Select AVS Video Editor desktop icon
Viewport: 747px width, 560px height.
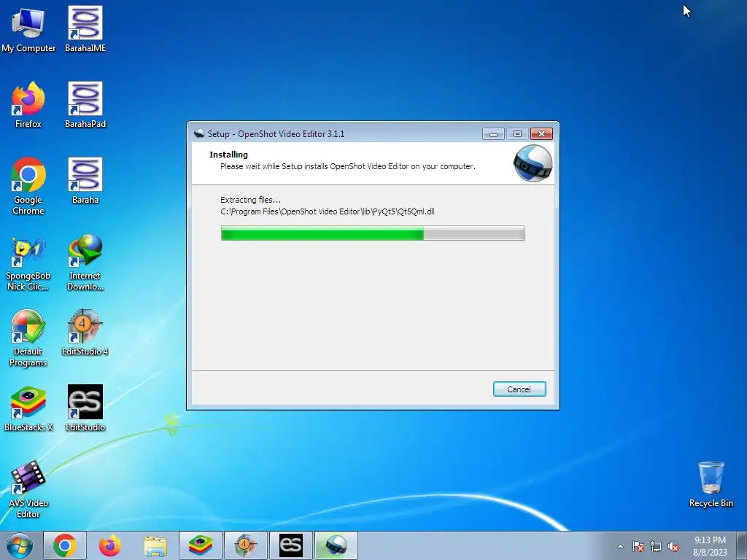(x=28, y=489)
